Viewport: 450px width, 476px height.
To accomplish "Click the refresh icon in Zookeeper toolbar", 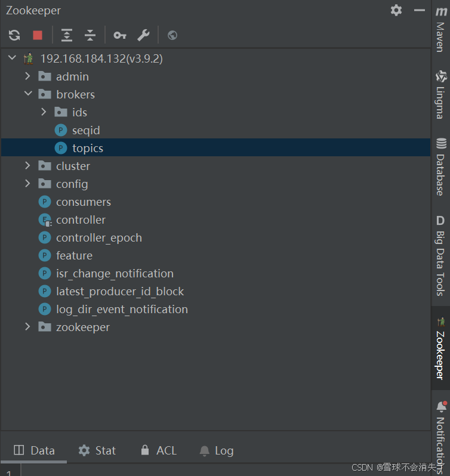I will click(x=14, y=35).
